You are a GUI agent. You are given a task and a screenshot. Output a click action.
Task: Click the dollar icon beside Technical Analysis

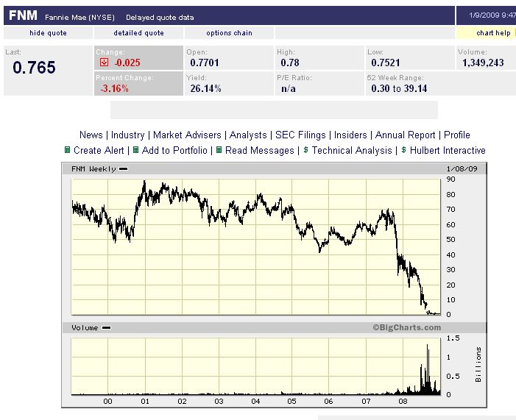click(305, 150)
